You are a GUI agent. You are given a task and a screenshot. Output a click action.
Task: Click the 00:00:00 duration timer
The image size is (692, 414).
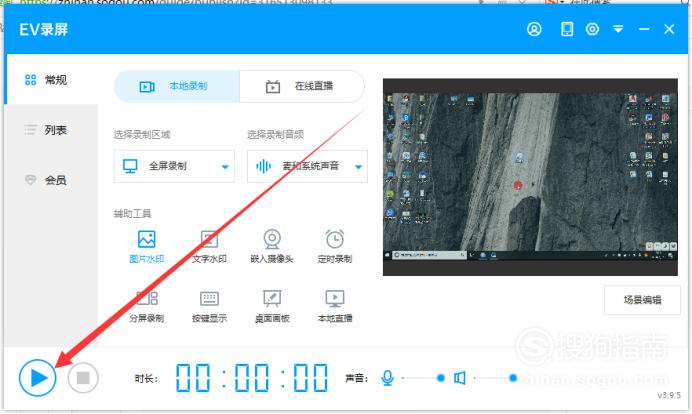click(x=252, y=378)
